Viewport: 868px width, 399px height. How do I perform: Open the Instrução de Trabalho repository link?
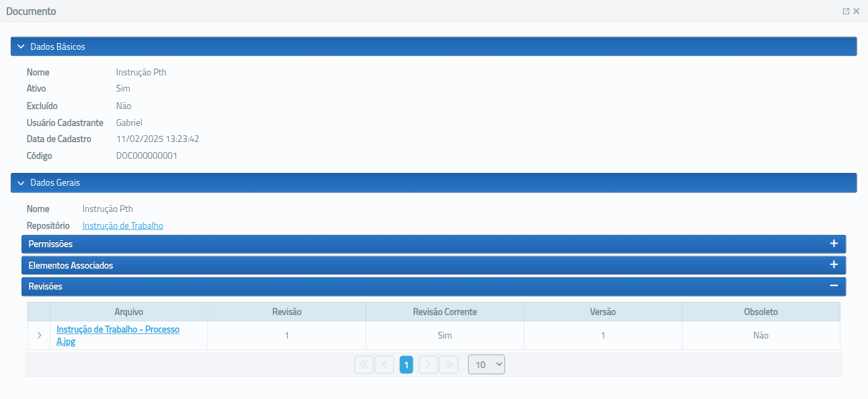coord(122,226)
